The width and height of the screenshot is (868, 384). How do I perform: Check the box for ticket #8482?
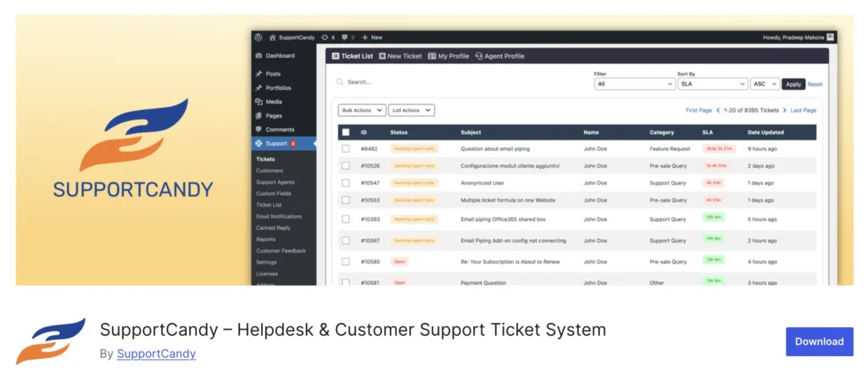point(346,149)
